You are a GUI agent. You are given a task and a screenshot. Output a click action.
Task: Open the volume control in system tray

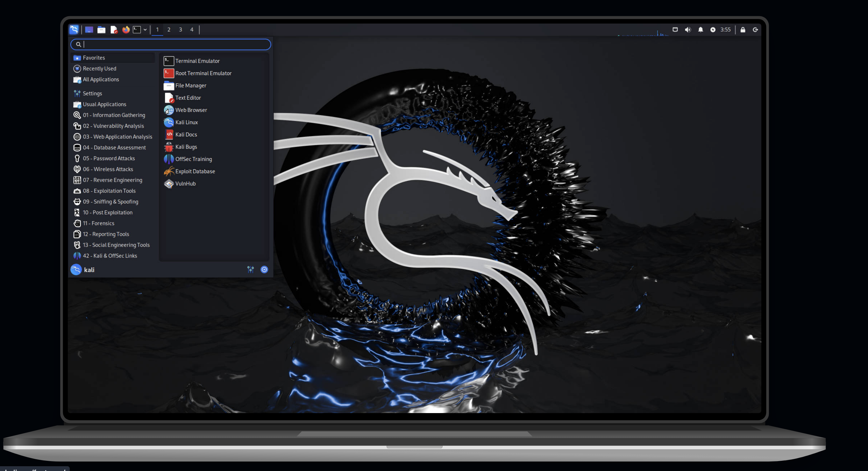[x=688, y=30]
